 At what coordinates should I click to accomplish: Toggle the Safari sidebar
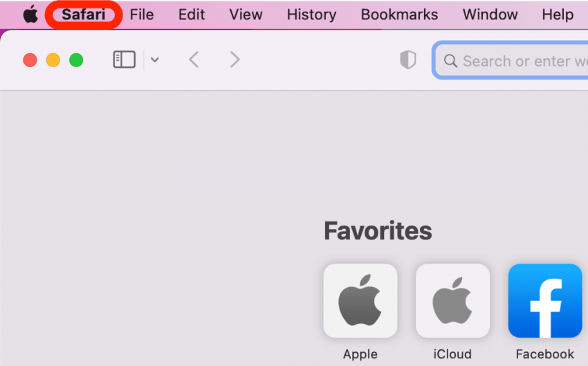coord(125,60)
